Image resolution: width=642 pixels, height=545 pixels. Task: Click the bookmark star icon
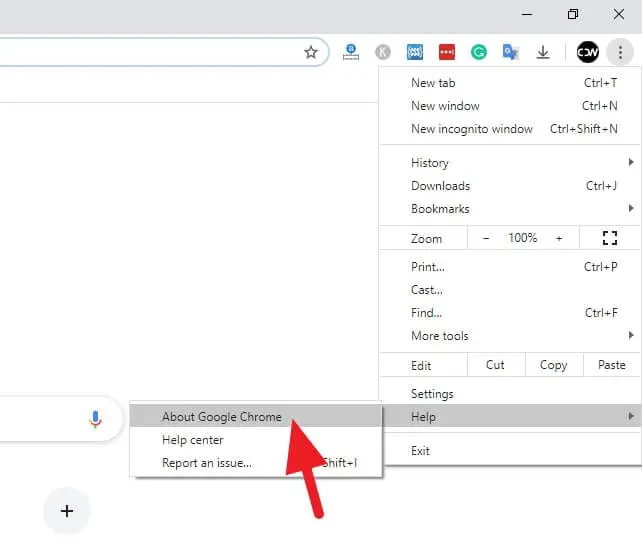(x=311, y=52)
